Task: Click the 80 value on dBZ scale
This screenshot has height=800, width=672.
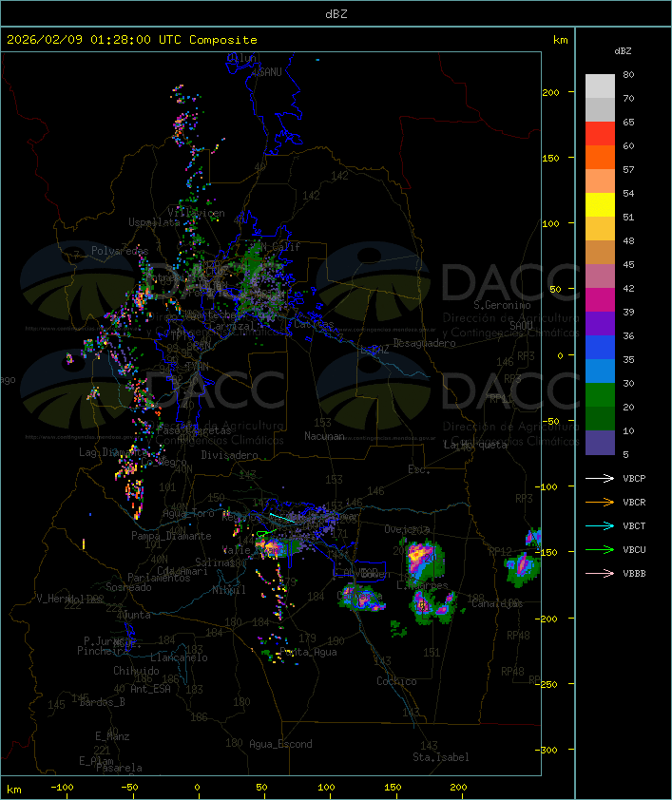Action: (628, 74)
